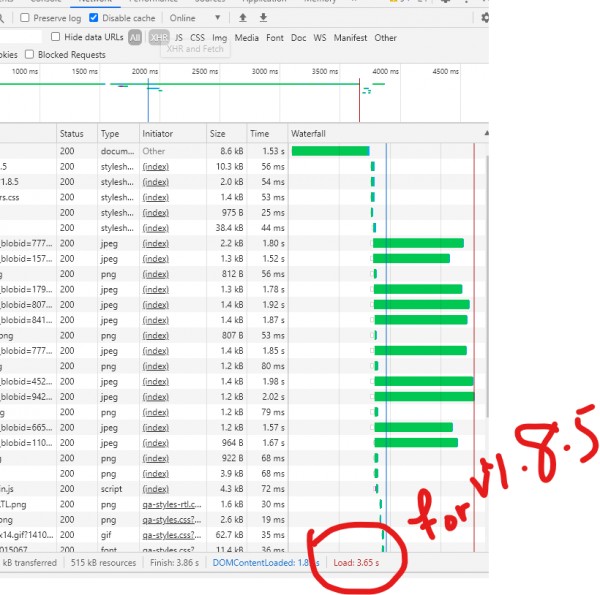The image size is (600, 595).
Task: Click the export HAR download arrow icon
Action: click(263, 18)
